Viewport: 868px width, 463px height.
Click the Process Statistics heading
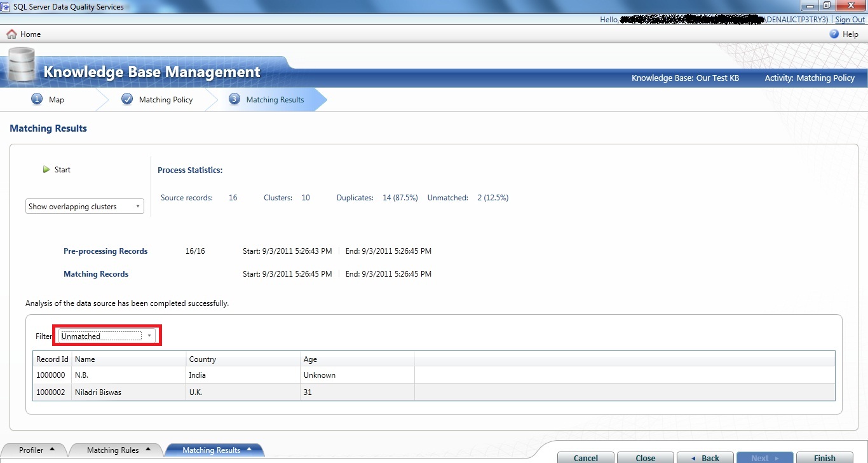(x=190, y=170)
